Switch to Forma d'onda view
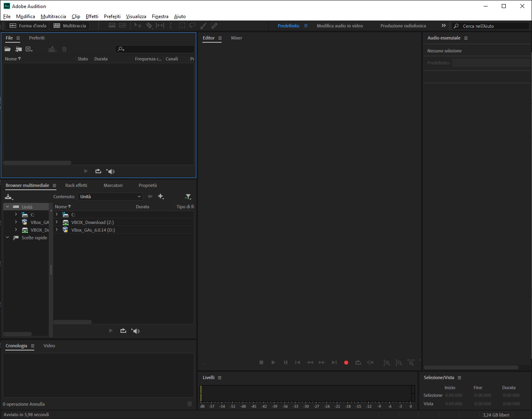Viewport: 532px width, 419px height. point(28,26)
